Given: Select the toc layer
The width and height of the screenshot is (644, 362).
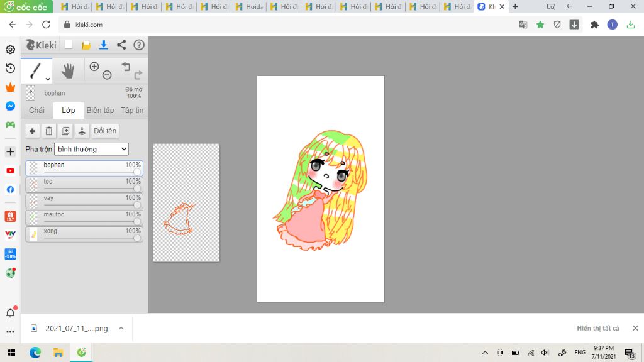Looking at the screenshot, I should tap(84, 185).
